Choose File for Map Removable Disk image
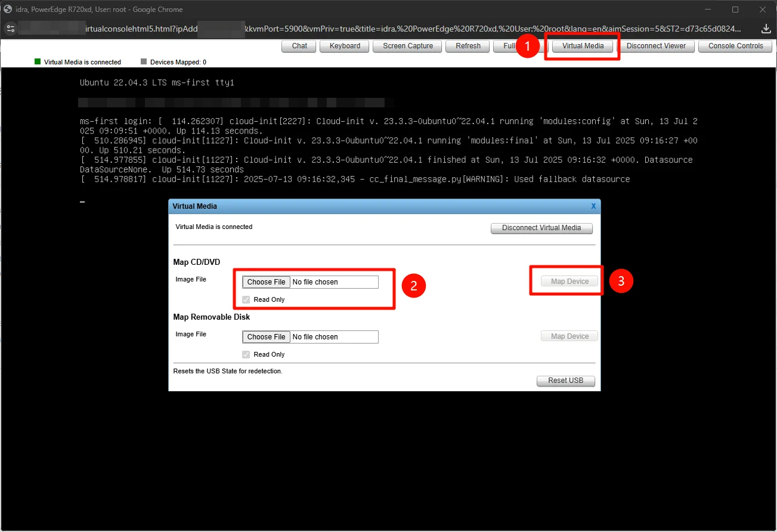This screenshot has height=532, width=777. (267, 337)
